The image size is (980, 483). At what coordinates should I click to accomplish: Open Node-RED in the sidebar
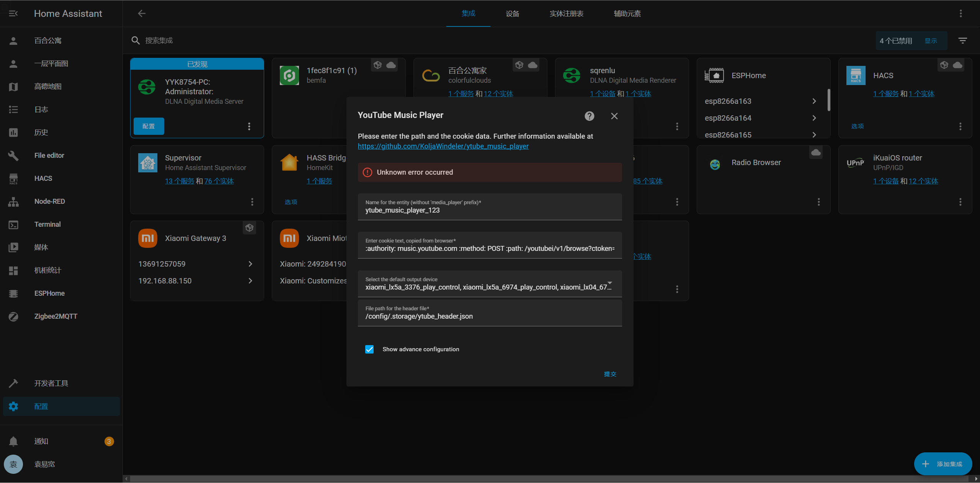(x=49, y=201)
